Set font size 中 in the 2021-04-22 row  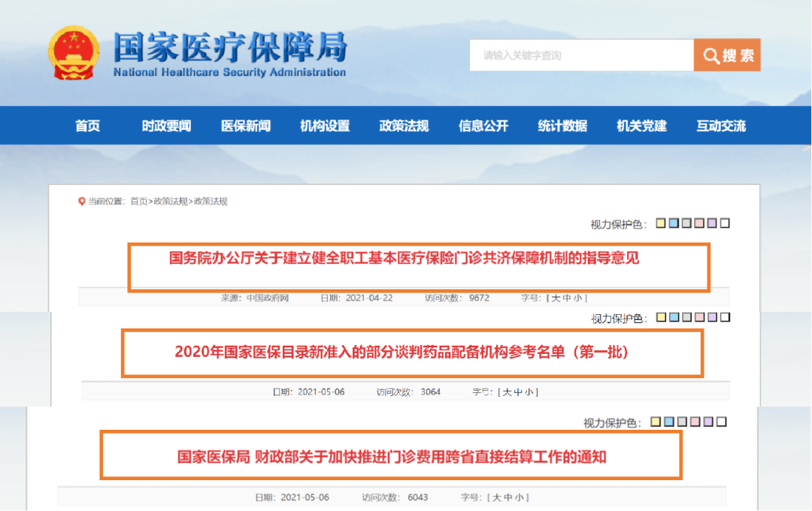567,298
